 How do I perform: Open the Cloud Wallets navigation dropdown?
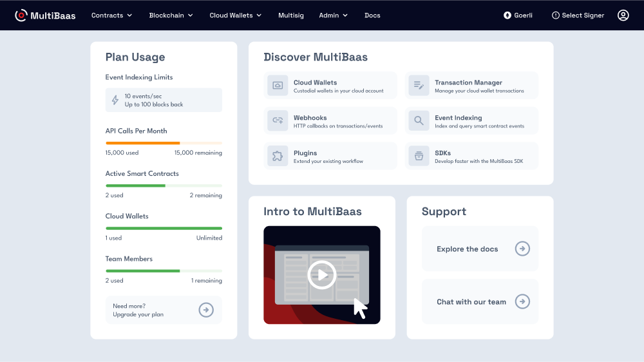pyautogui.click(x=235, y=15)
